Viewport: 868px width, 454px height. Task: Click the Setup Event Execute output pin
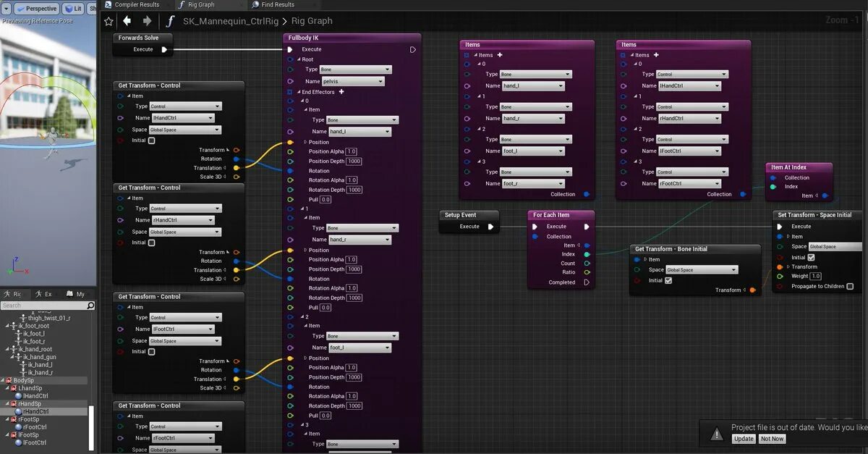tap(490, 227)
